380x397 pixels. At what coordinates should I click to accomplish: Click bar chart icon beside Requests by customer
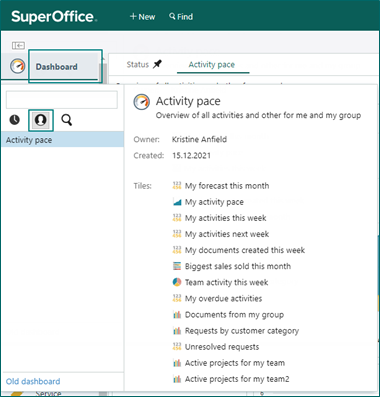click(177, 331)
